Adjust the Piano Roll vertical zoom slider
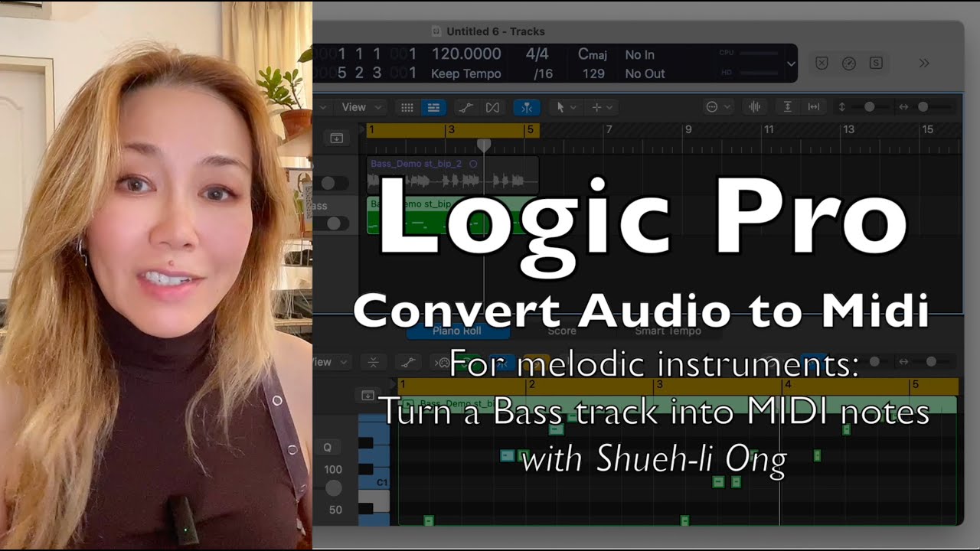Image resolution: width=980 pixels, height=551 pixels. pos(874,361)
